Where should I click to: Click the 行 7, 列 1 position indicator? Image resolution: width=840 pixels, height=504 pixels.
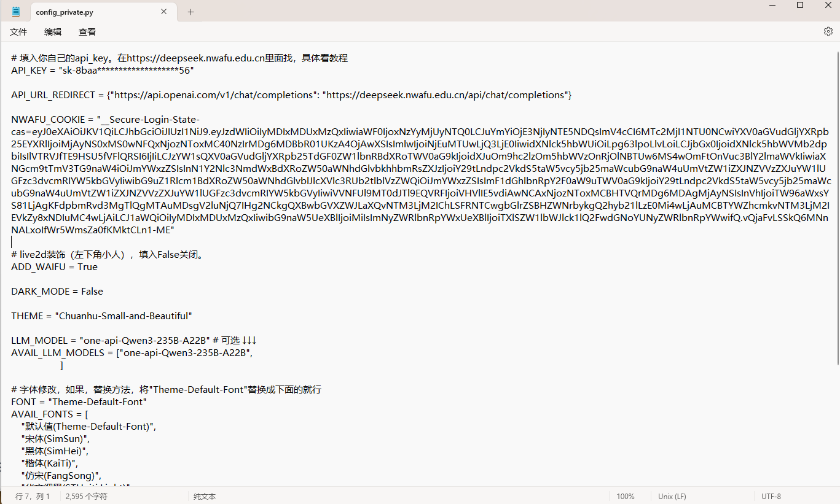pos(33,496)
